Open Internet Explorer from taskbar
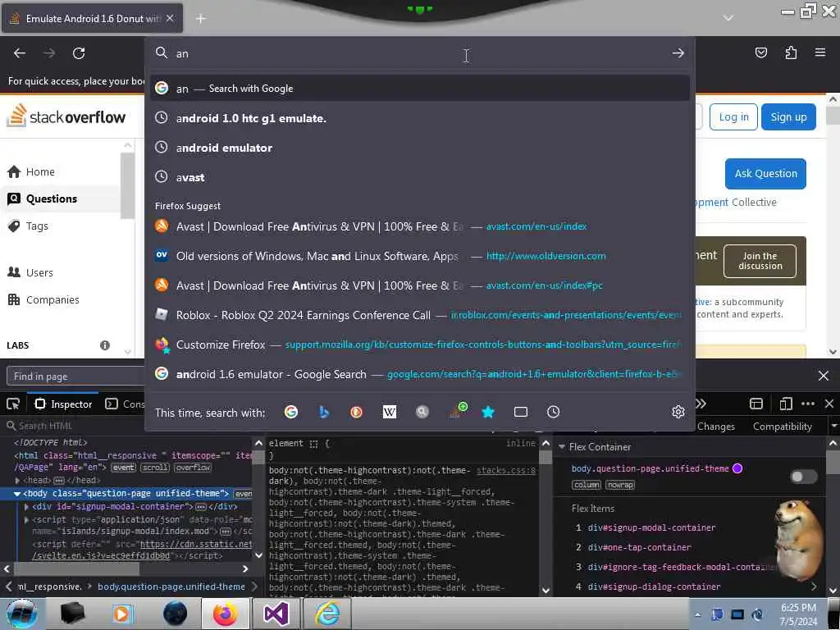This screenshot has width=840, height=630. click(x=327, y=614)
